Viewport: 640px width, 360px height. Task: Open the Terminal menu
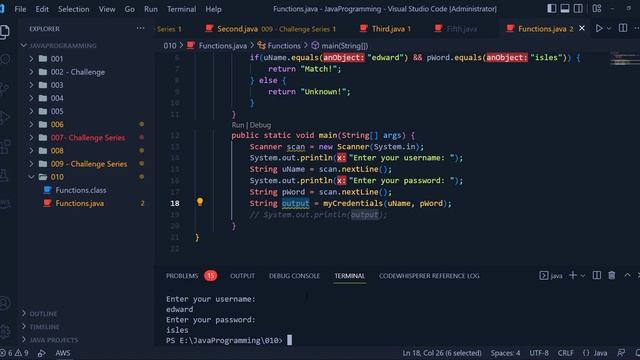click(x=181, y=9)
